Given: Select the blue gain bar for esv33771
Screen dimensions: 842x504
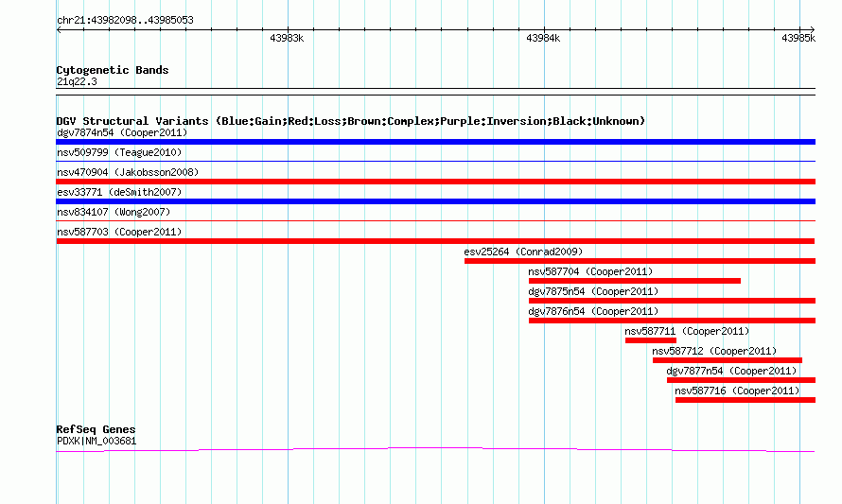Looking at the screenshot, I should (x=435, y=201).
